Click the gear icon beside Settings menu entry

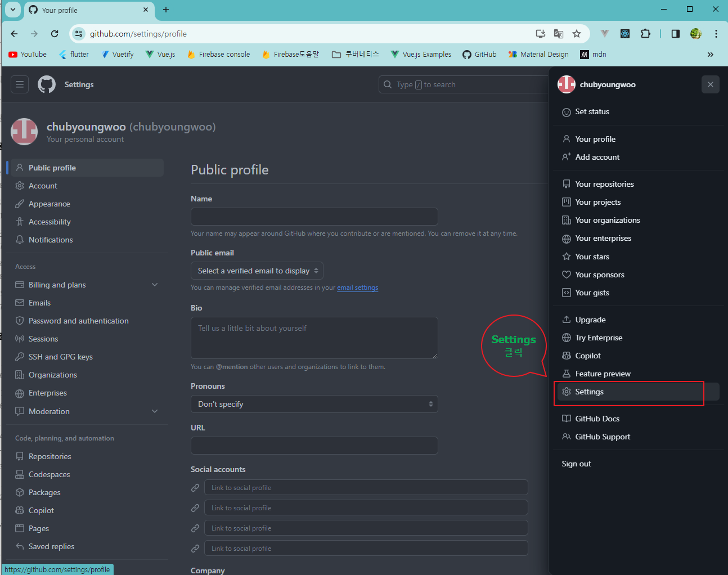pos(567,392)
